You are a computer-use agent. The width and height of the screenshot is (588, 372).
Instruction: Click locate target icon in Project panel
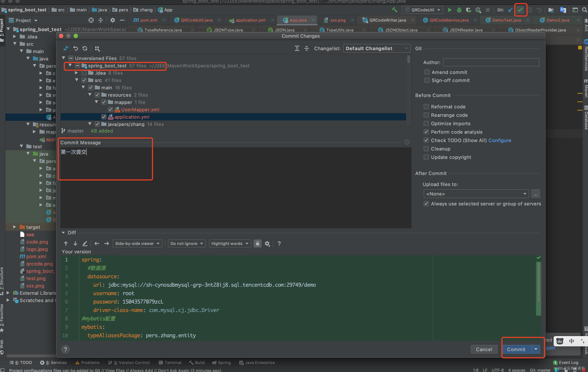click(91, 20)
